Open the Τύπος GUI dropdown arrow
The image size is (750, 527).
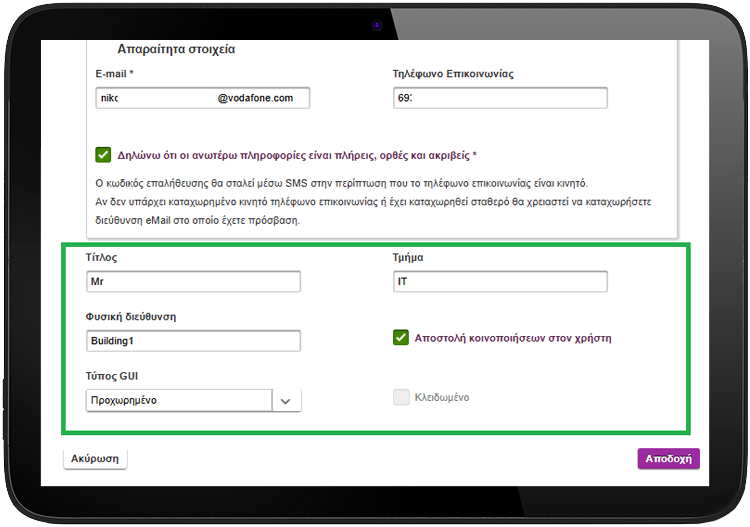tap(286, 401)
